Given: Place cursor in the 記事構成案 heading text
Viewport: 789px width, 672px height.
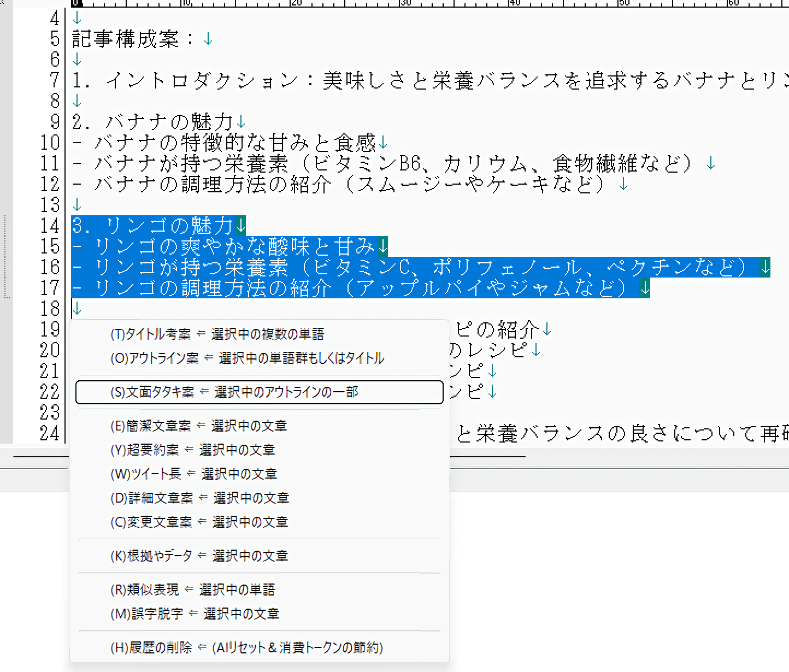Looking at the screenshot, I should point(126,39).
